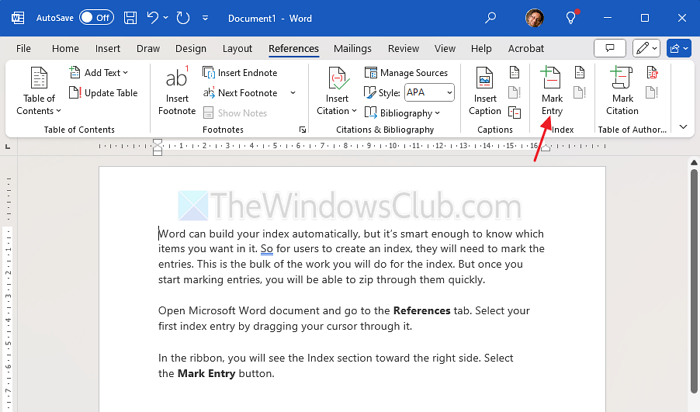Open the citation Style APA combo box
Image resolution: width=700 pixels, height=412 pixels.
429,92
